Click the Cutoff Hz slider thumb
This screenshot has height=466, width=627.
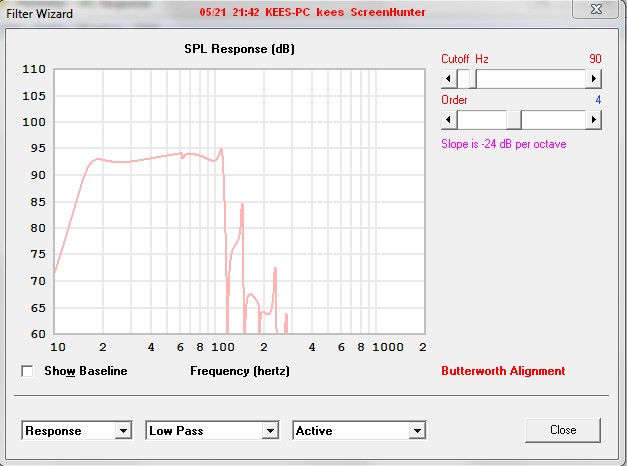tap(473, 78)
